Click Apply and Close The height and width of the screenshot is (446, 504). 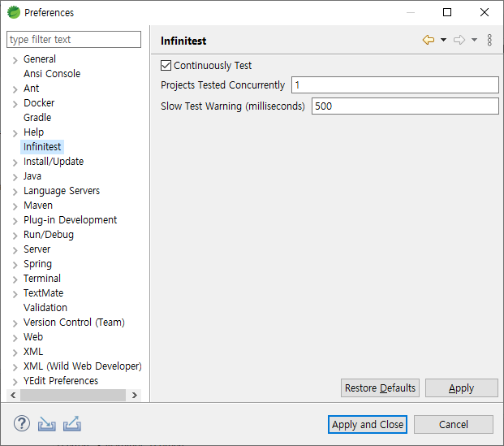point(368,424)
